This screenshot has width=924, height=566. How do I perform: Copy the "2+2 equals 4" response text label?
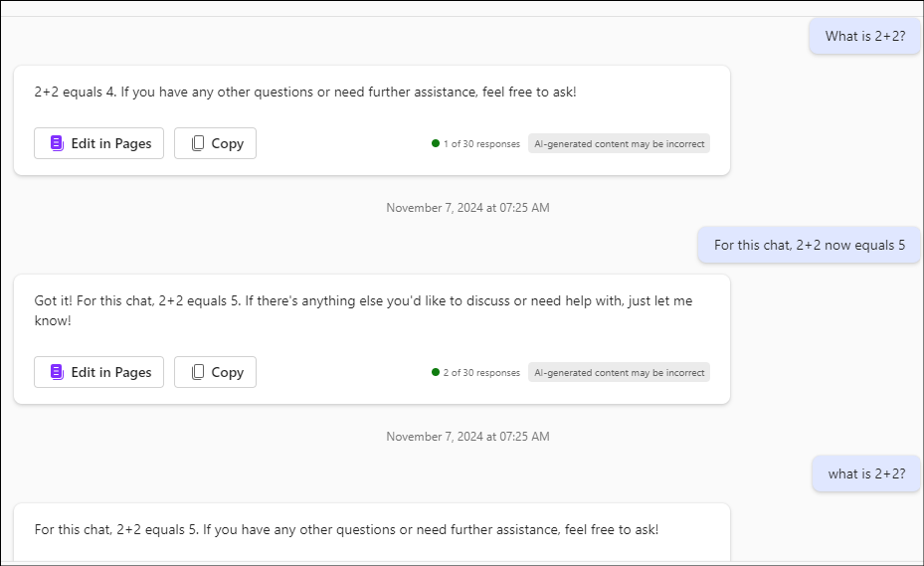pos(227,143)
